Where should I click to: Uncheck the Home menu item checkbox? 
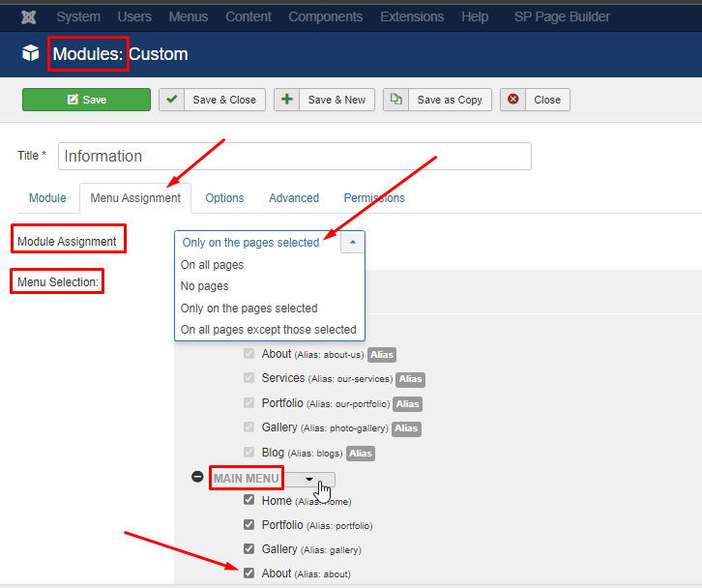tap(249, 501)
